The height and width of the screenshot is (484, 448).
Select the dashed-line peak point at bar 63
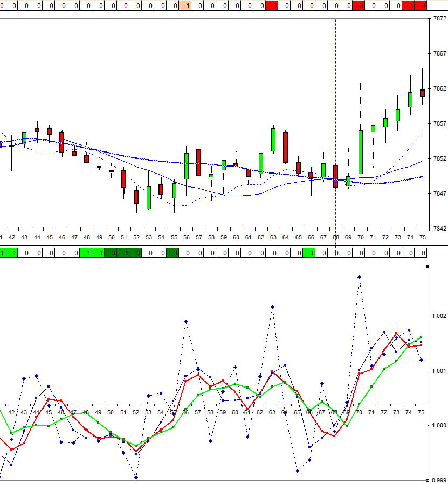pos(273,307)
